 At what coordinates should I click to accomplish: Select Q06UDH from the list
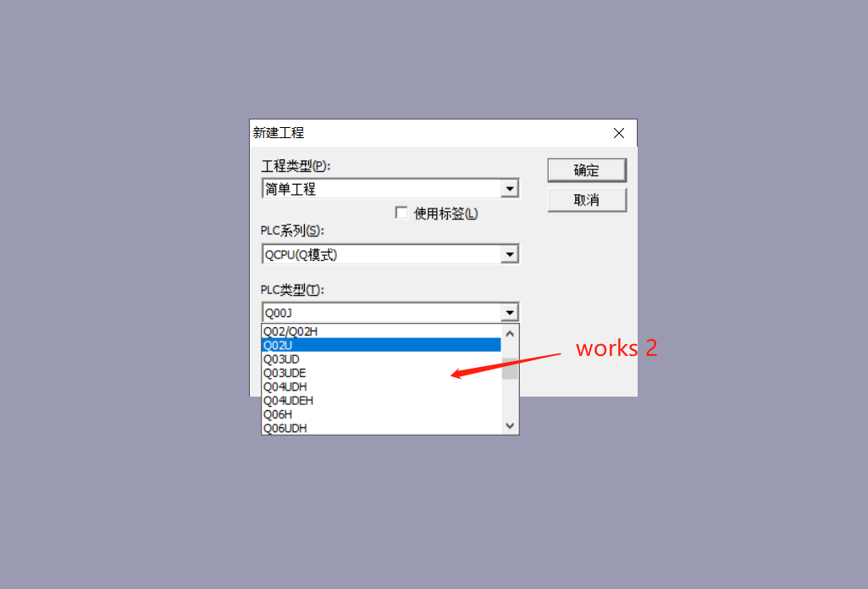tap(381, 428)
